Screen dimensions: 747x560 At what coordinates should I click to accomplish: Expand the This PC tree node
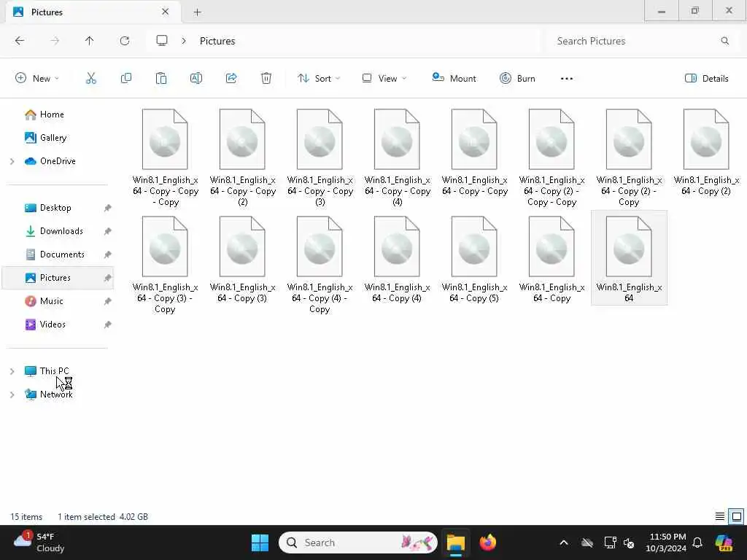tap(12, 371)
